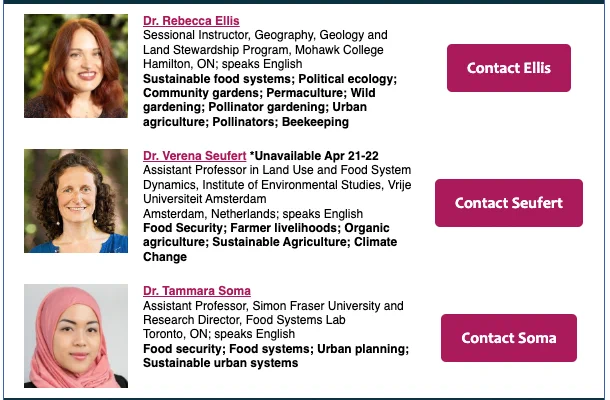The height and width of the screenshot is (400, 610).
Task: Select Verena Seufert's portrait photo
Action: click(76, 201)
